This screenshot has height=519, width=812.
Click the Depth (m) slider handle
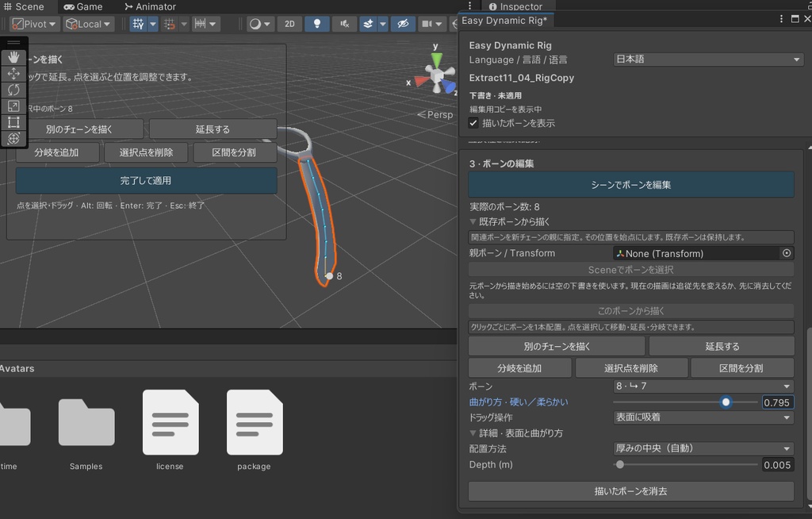point(620,464)
